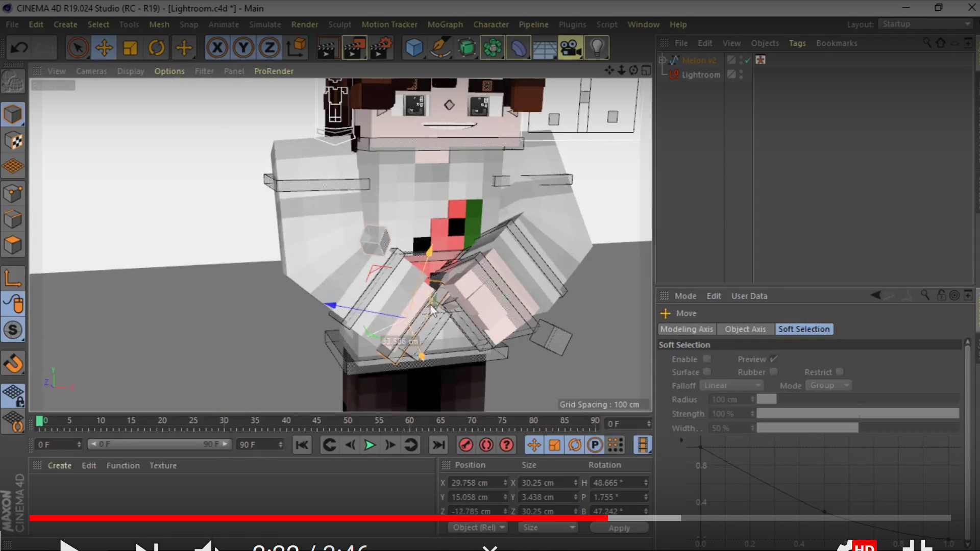
Task: Select the Spline Pen tool
Action: 440,48
